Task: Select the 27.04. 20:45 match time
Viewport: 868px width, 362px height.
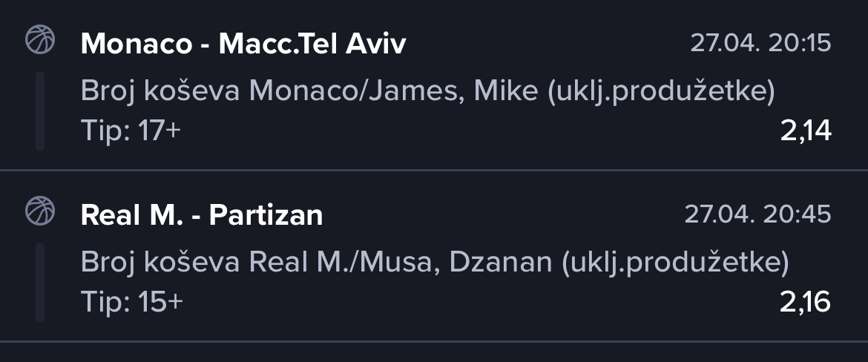Action: point(758,214)
